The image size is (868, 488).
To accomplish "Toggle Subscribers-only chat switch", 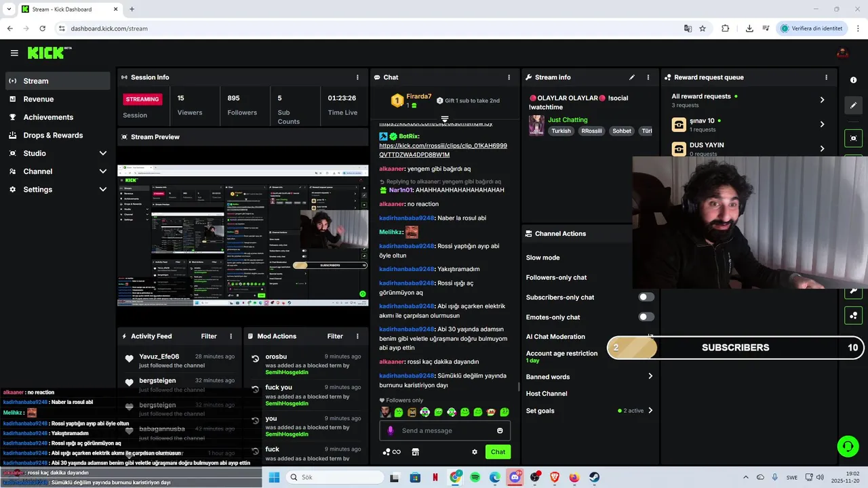I will [x=646, y=297].
